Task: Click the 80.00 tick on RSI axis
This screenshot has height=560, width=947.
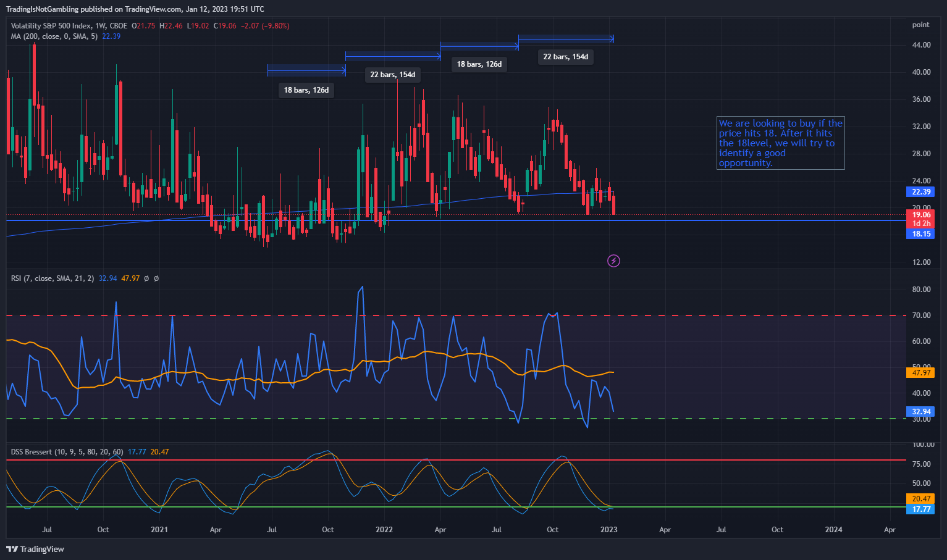Action: 921,290
